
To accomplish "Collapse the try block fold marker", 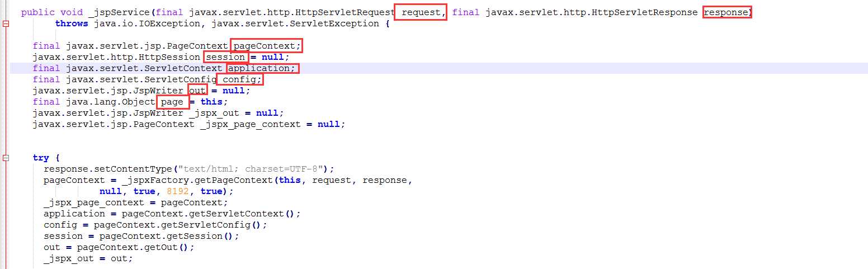I will coord(6,158).
